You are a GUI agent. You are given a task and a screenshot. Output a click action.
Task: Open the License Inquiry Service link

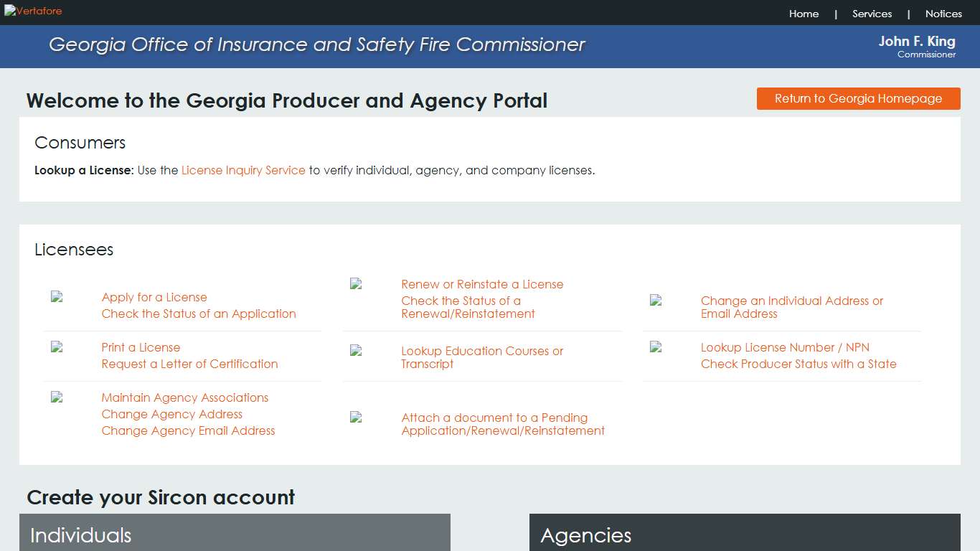tap(242, 170)
